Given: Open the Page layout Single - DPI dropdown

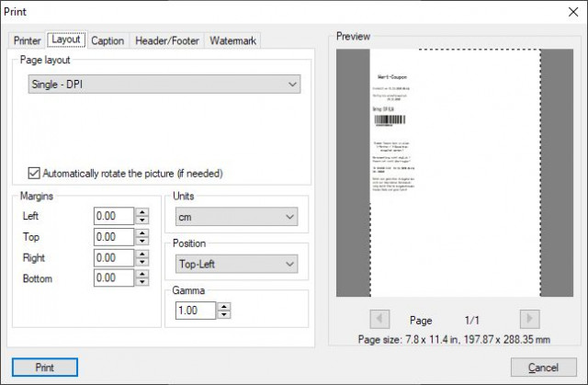Looking at the screenshot, I should [164, 84].
